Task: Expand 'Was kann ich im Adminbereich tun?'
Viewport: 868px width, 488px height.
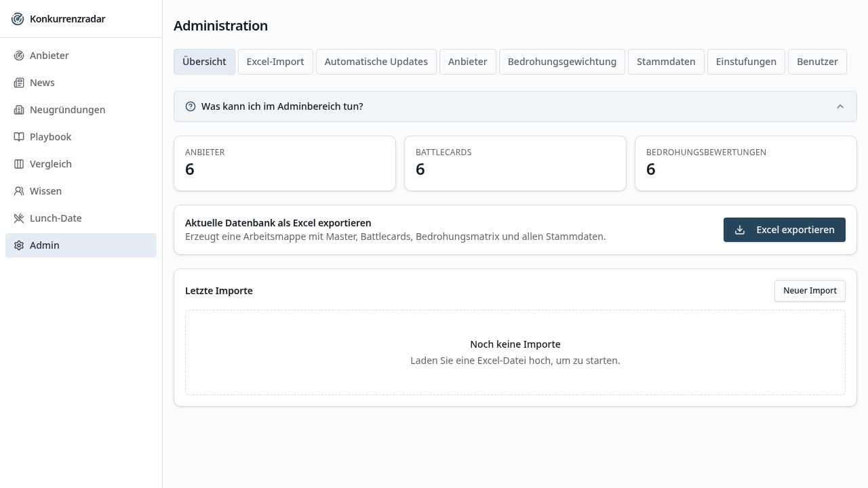Action: click(x=515, y=106)
